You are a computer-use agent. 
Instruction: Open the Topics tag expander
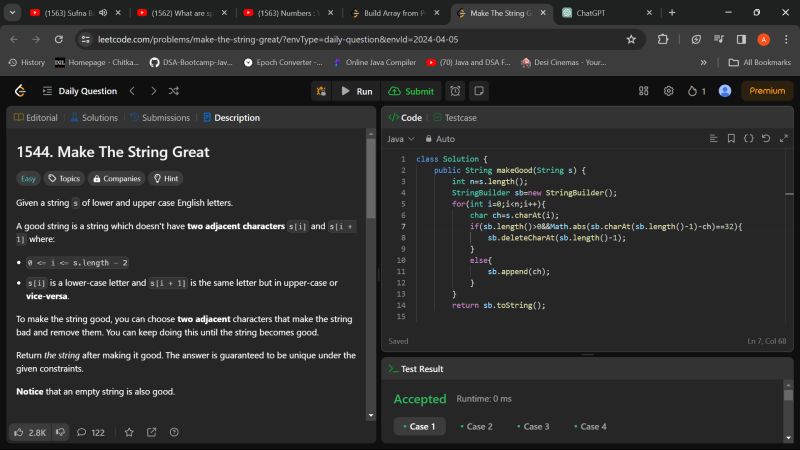pos(64,179)
